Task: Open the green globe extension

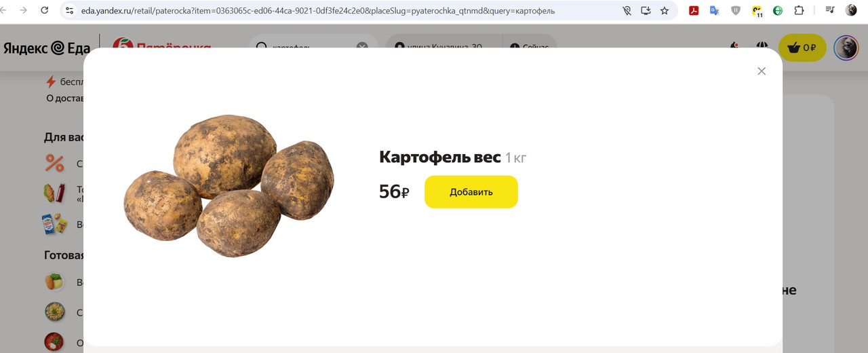Action: coord(778,11)
